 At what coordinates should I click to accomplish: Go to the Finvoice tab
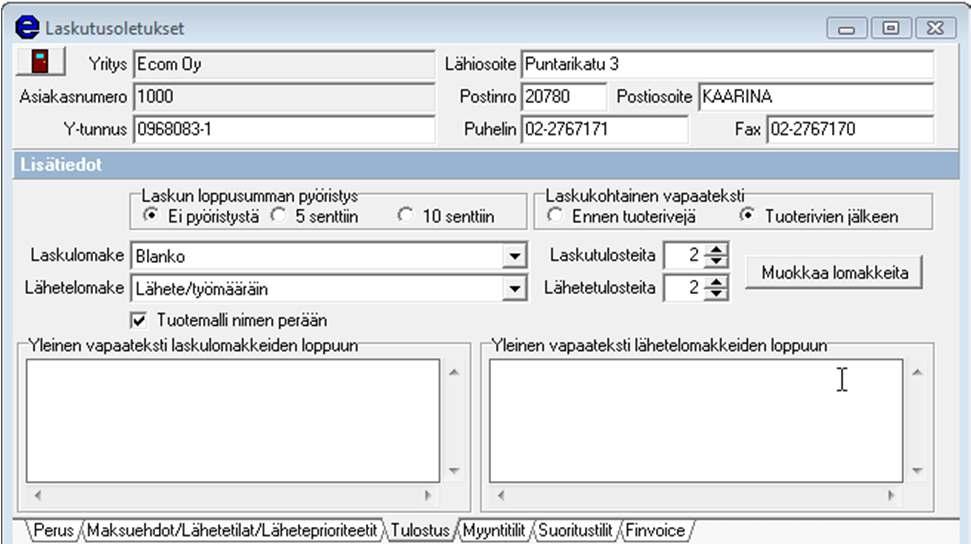[x=655, y=530]
